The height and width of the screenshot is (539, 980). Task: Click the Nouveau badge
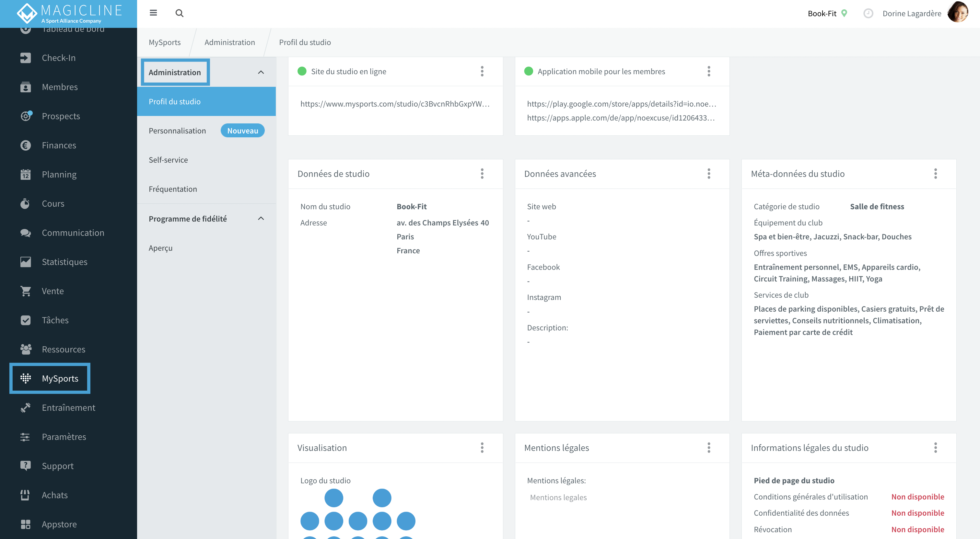242,131
